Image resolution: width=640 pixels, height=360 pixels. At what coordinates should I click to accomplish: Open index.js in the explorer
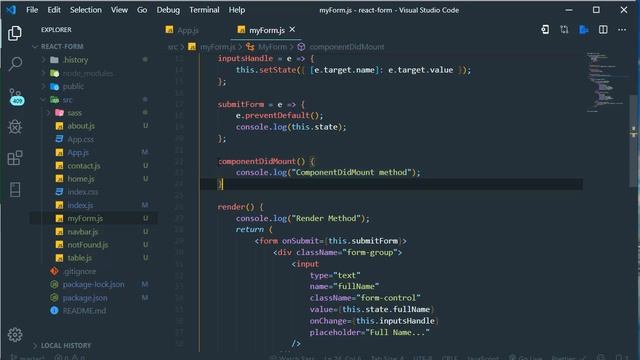click(80, 205)
